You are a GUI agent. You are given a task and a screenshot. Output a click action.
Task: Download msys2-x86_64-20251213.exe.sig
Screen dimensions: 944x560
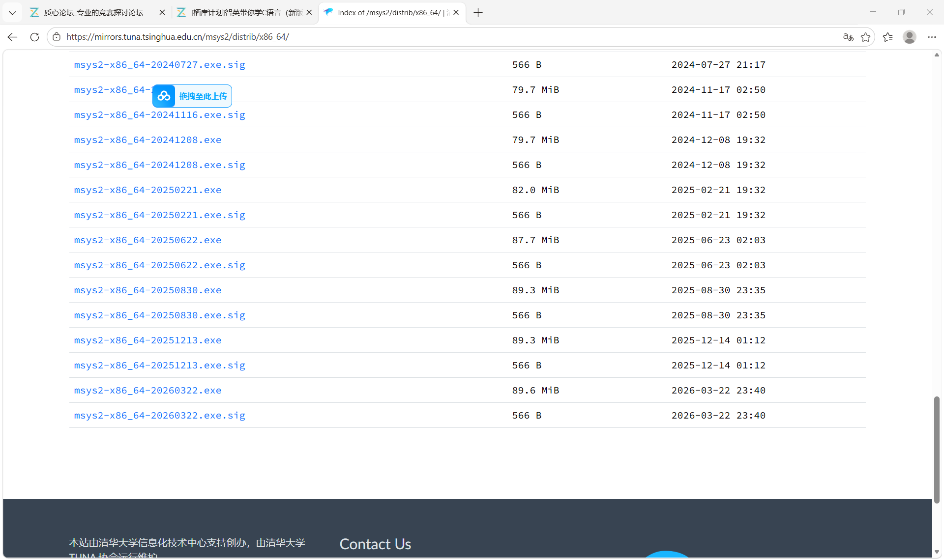[x=160, y=365]
